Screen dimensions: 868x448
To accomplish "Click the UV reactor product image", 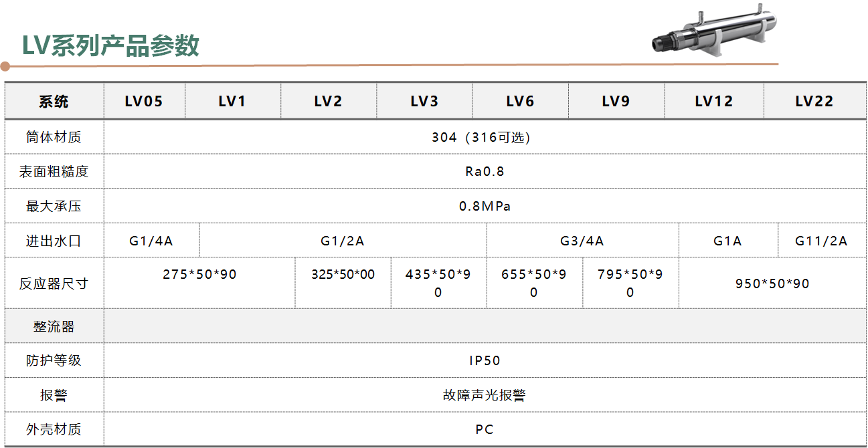I will (713, 35).
